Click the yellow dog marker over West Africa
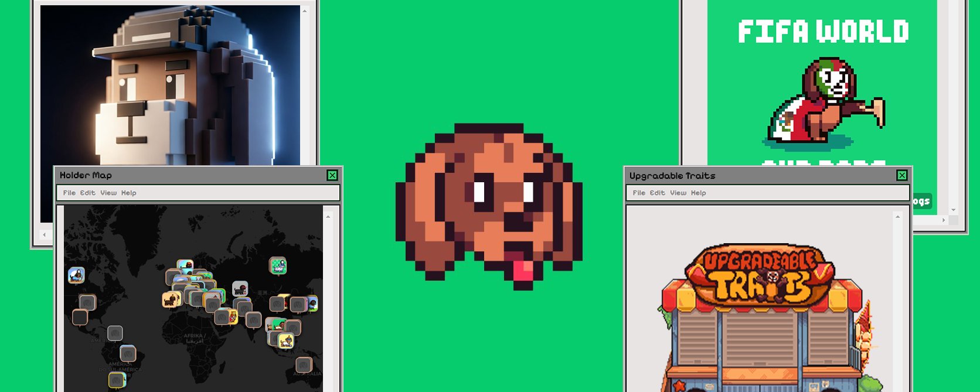Image resolution: width=980 pixels, height=392 pixels. click(171, 299)
